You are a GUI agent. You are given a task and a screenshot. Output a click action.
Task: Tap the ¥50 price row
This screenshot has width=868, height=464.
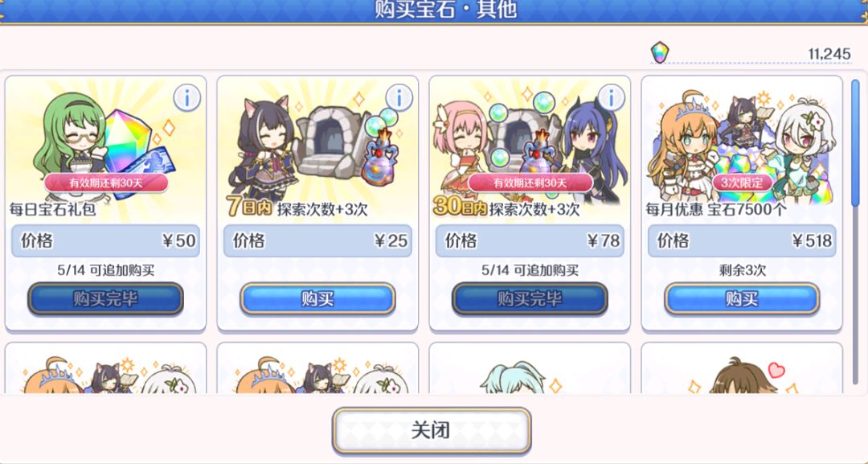[x=106, y=240]
